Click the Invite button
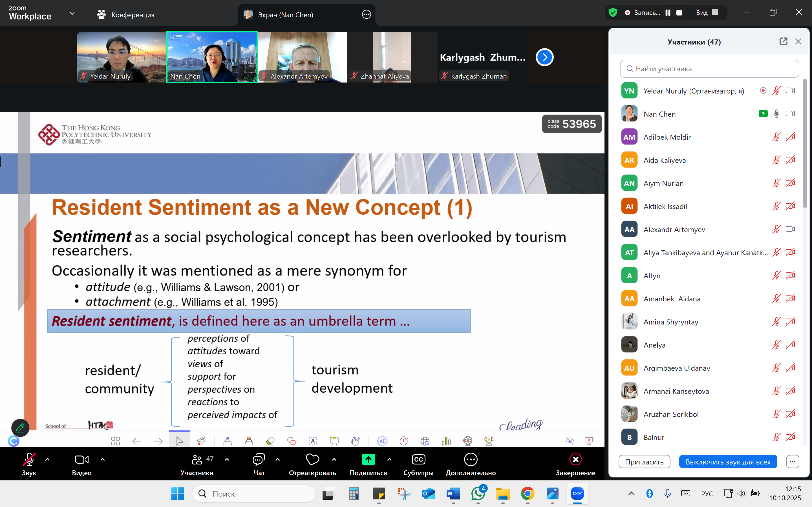 (x=644, y=462)
